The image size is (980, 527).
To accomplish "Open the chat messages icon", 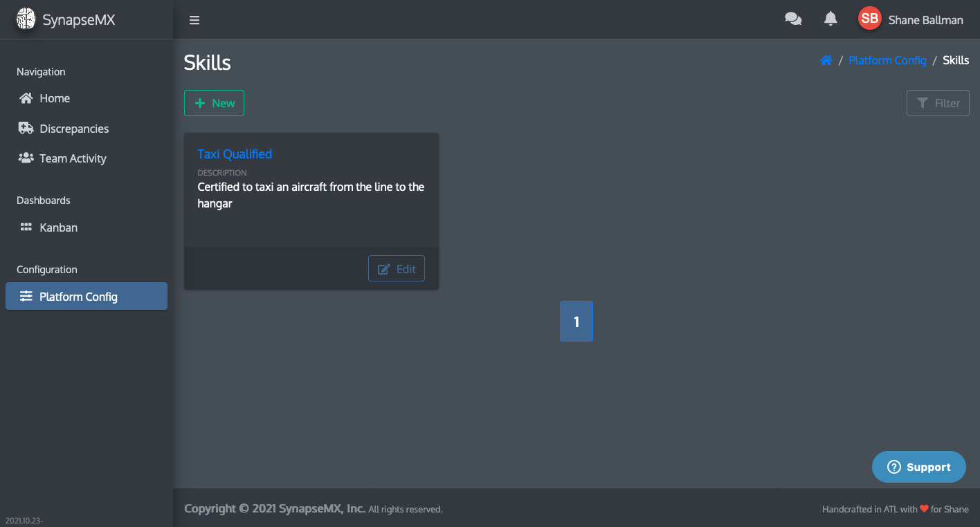I will [x=793, y=19].
